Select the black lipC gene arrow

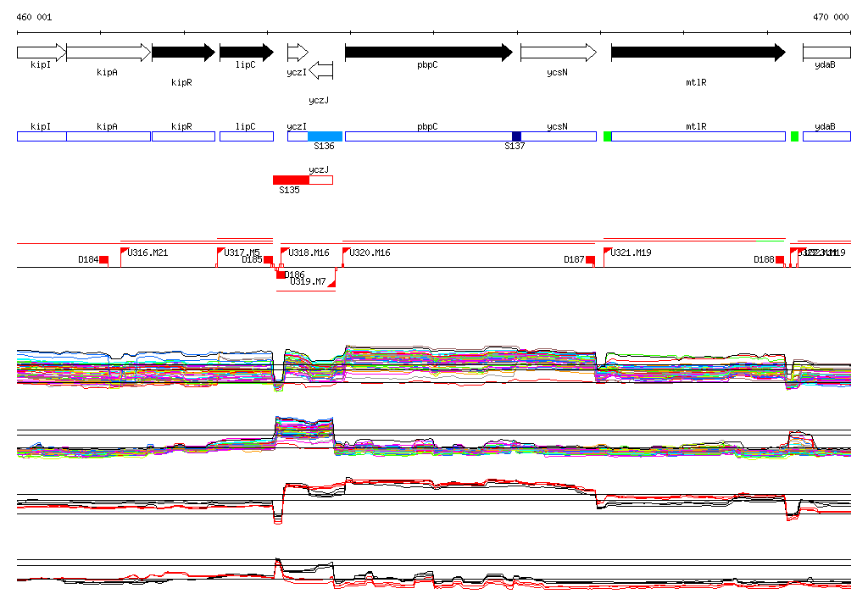click(x=247, y=53)
